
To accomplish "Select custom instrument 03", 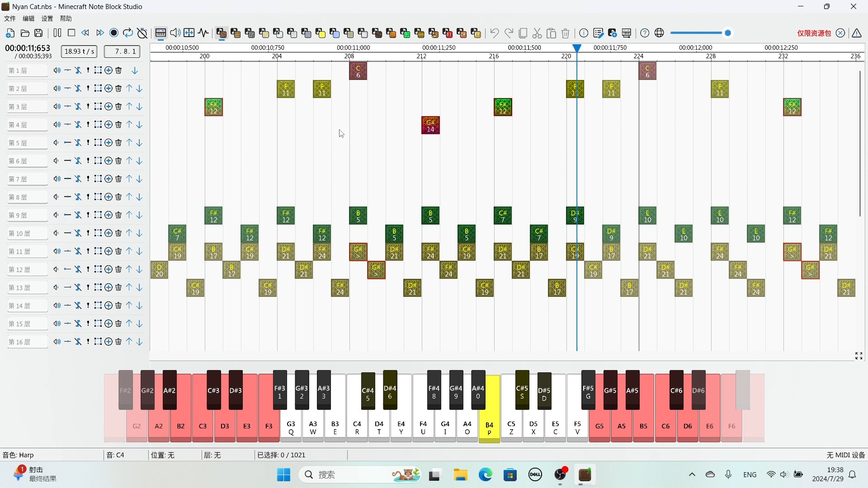I will (476, 33).
